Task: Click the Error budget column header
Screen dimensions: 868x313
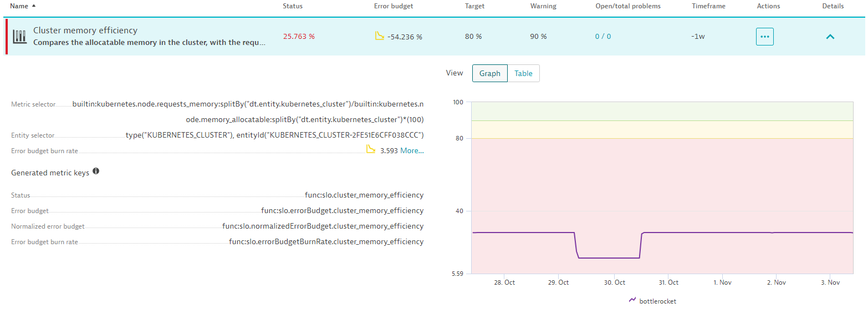Action: tap(393, 6)
